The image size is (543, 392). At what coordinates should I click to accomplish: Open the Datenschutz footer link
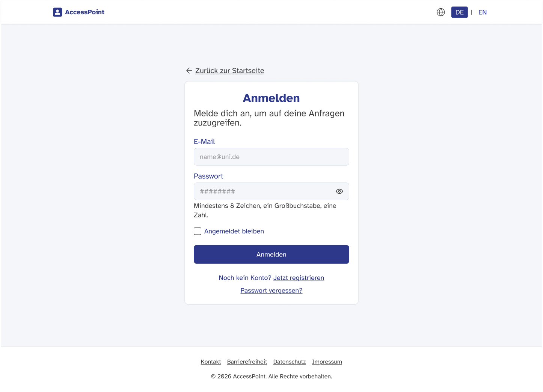[x=290, y=362]
